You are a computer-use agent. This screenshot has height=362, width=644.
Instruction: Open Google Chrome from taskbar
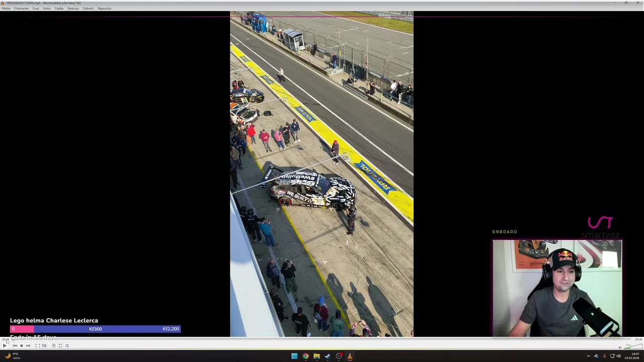(x=305, y=356)
